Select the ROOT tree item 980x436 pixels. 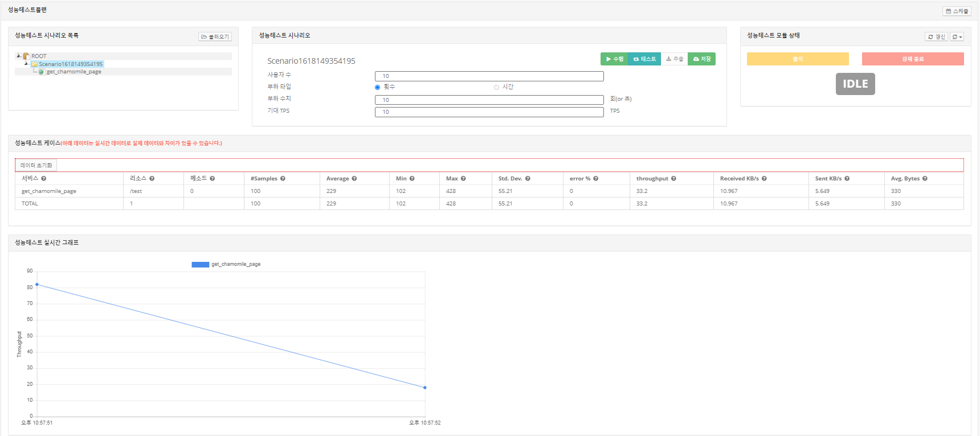(x=39, y=56)
